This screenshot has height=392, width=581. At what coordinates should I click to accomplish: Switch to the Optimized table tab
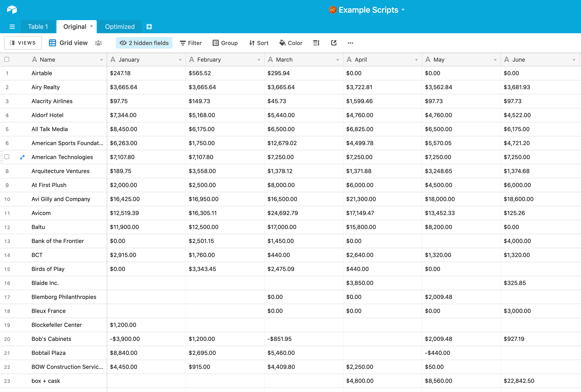click(120, 27)
